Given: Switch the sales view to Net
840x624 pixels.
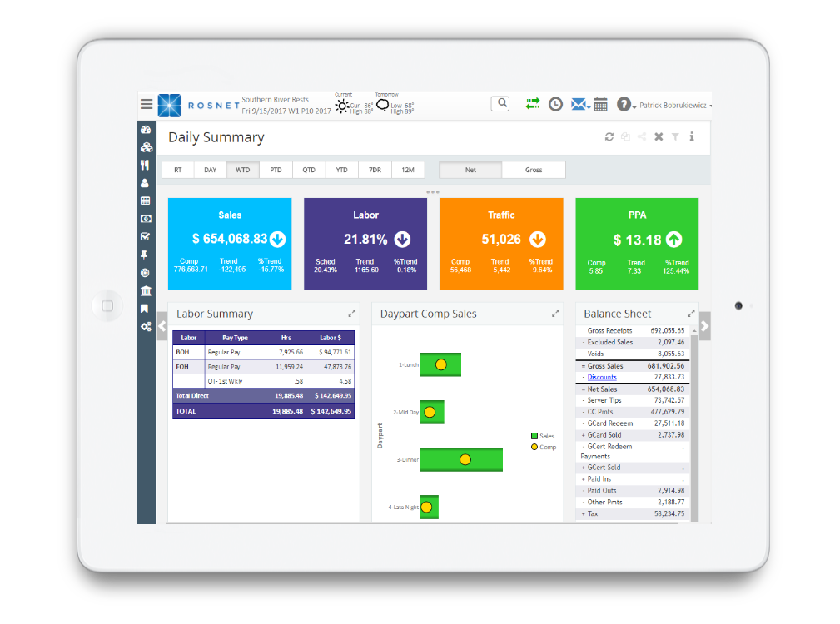Looking at the screenshot, I should pyautogui.click(x=470, y=170).
